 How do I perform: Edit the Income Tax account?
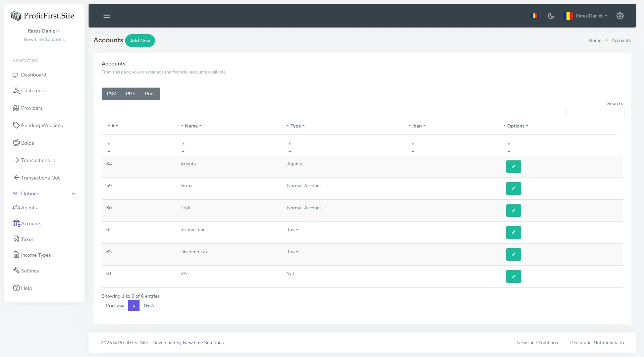click(513, 233)
